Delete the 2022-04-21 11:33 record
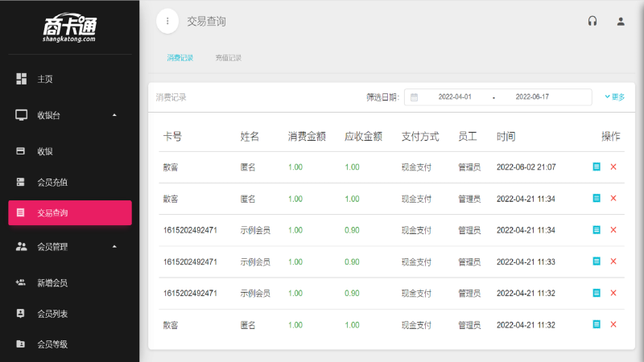Image resolution: width=644 pixels, height=362 pixels. coord(613,261)
